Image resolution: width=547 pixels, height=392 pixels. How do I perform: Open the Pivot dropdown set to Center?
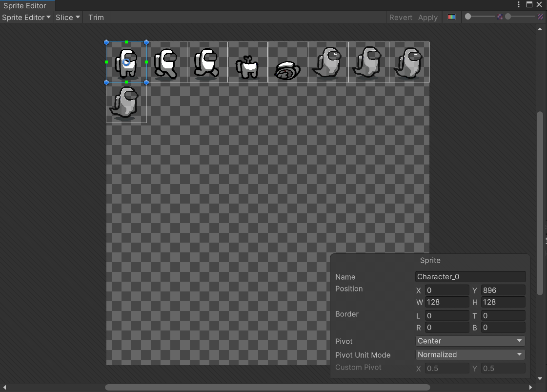click(470, 341)
